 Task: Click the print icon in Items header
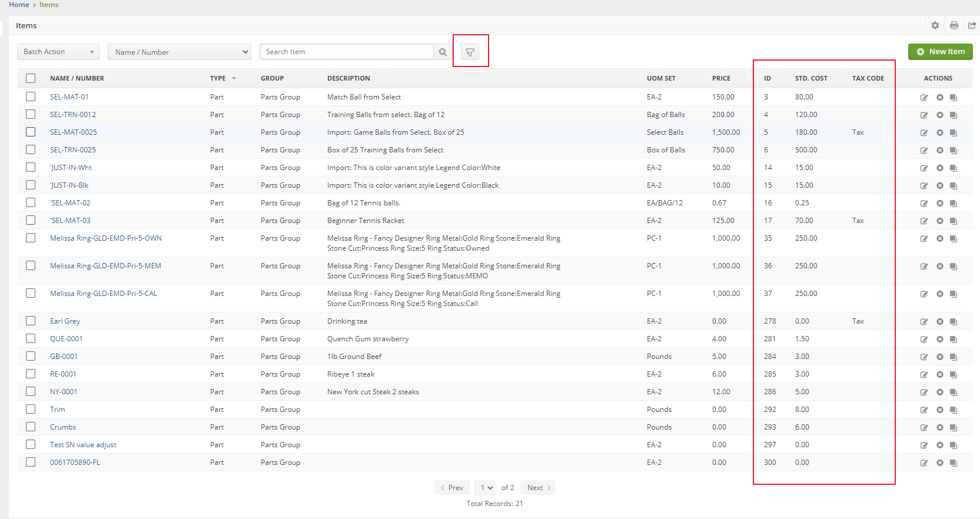[x=954, y=25]
